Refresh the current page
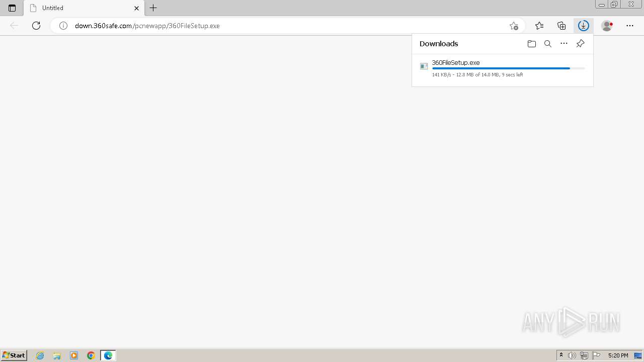Viewport: 644px width, 362px height. point(36,26)
